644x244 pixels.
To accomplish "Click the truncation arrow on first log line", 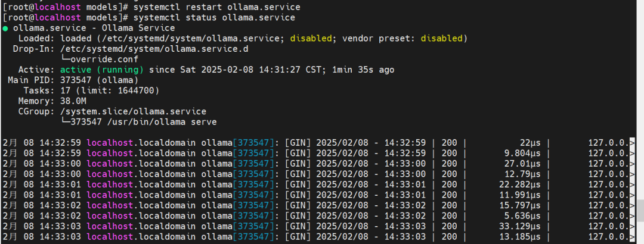I will click(x=631, y=142).
